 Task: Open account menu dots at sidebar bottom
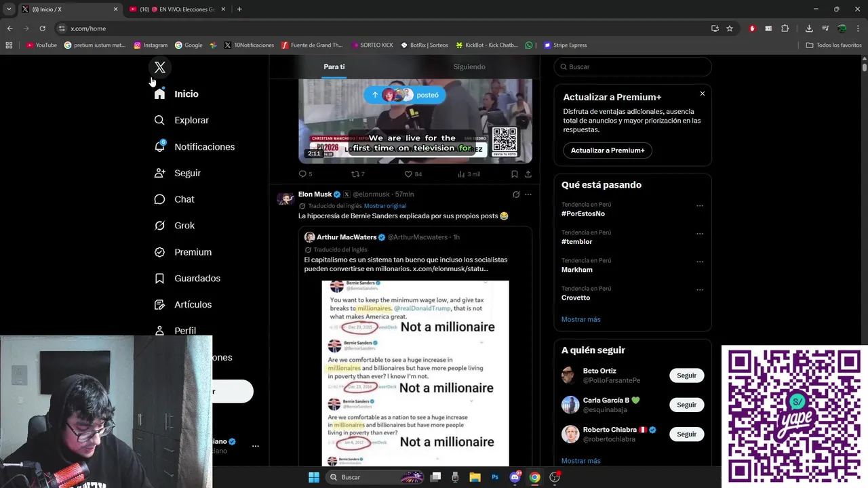coord(256,446)
